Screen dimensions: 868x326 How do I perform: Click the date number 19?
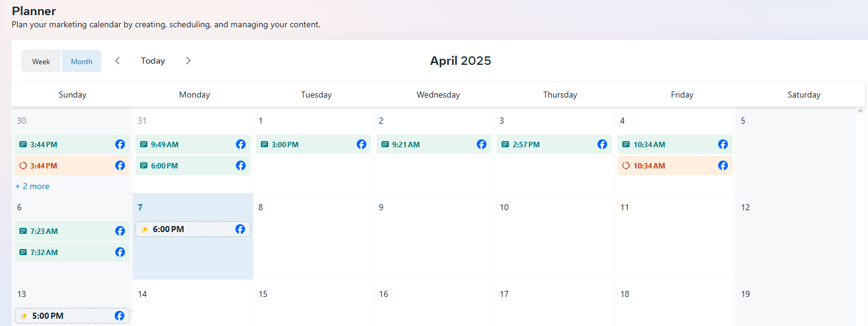(745, 294)
